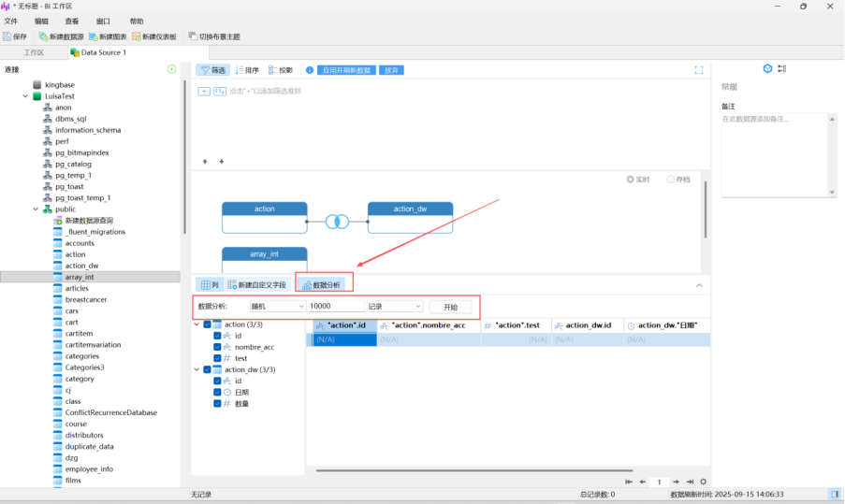845x504 pixels.
Task: Click the 新建图表 toolbar icon
Action: 93,36
